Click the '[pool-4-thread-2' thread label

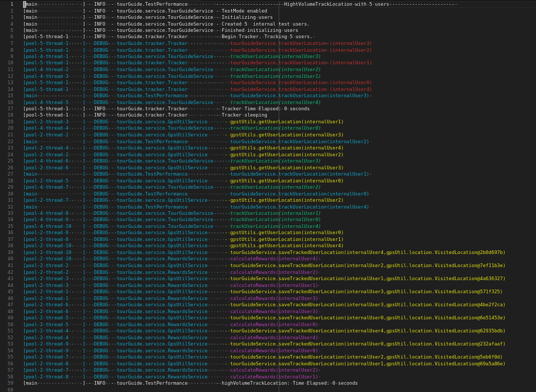coord(46,70)
